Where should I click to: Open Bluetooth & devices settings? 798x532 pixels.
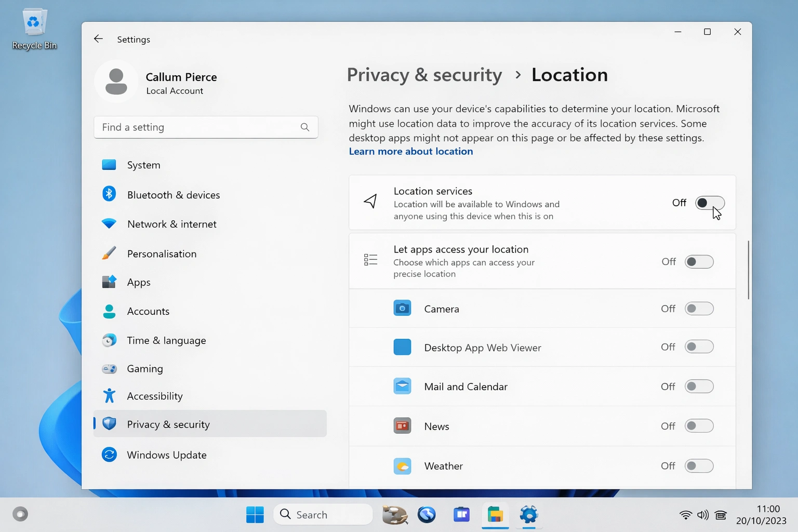(109, 194)
